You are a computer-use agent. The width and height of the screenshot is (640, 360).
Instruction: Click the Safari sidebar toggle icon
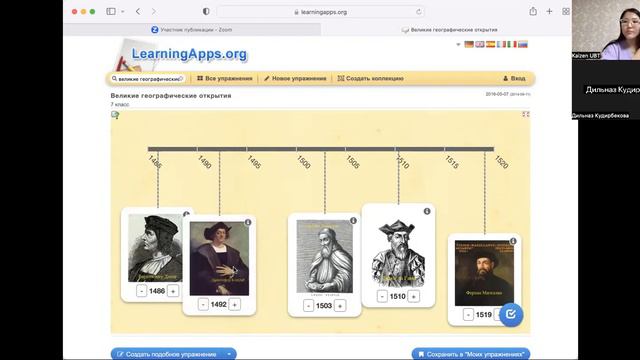click(111, 11)
